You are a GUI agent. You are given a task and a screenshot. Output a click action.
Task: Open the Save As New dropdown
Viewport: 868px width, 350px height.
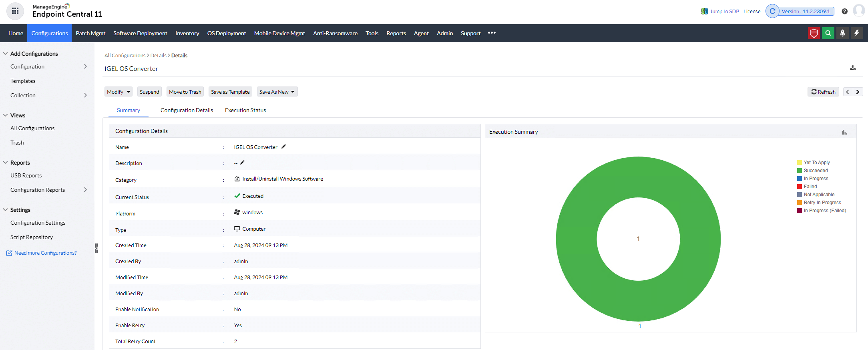277,92
